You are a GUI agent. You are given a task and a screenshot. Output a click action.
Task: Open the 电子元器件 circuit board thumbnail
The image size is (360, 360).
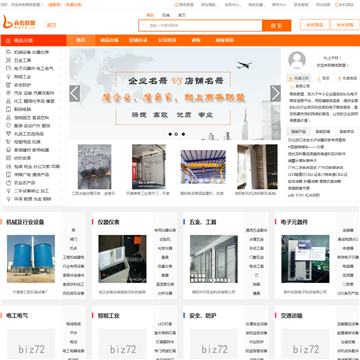coord(305,259)
